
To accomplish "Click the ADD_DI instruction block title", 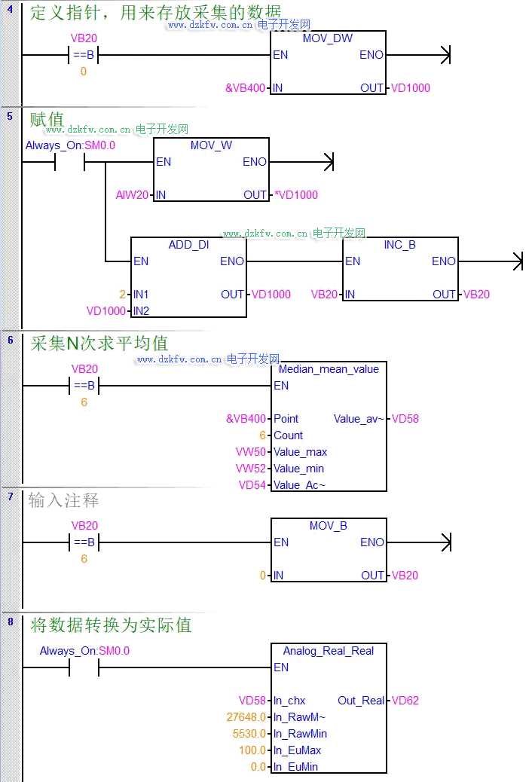I will click(188, 245).
